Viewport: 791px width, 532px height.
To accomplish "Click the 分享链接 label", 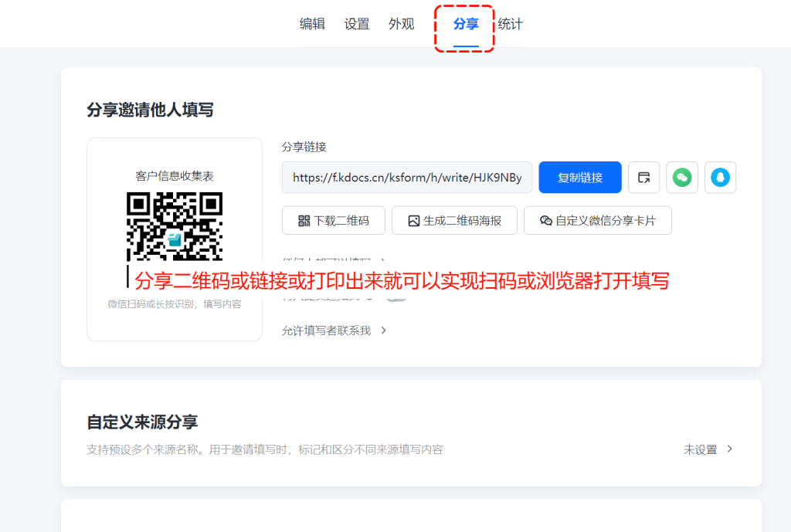I will [x=304, y=147].
